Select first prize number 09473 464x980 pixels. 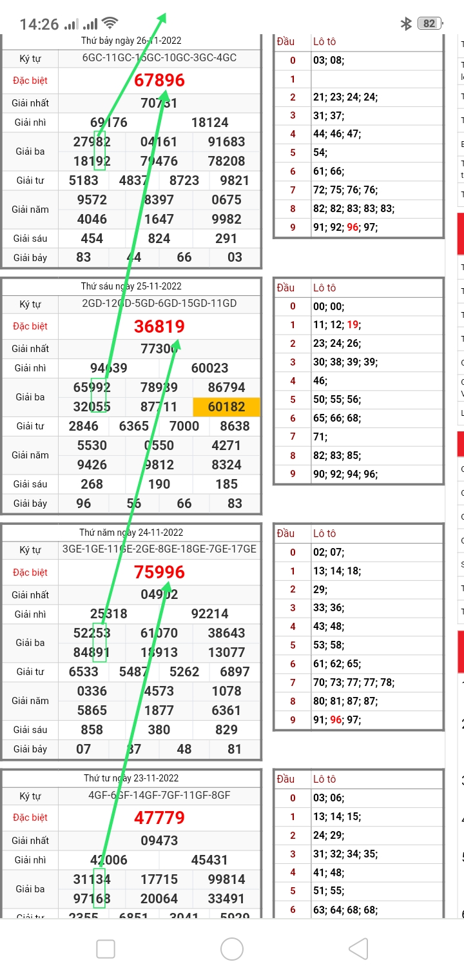[159, 841]
